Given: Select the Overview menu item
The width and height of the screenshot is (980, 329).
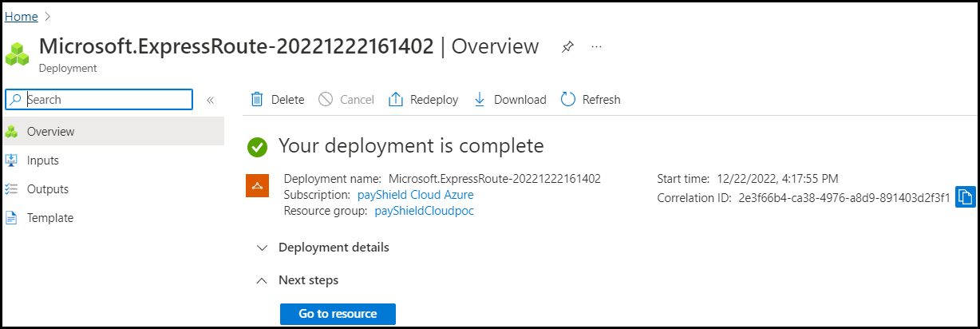Looking at the screenshot, I should (x=50, y=132).
